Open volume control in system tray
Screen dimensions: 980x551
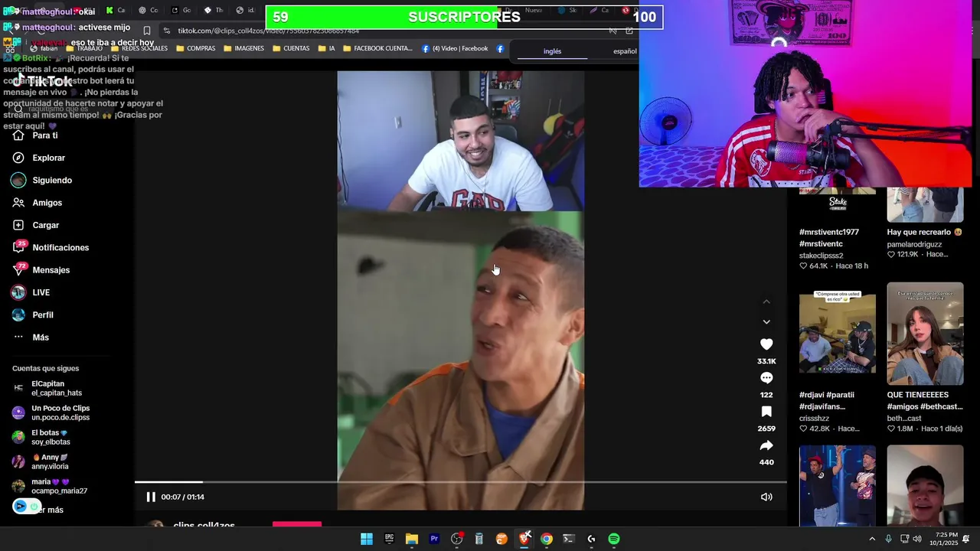click(916, 539)
